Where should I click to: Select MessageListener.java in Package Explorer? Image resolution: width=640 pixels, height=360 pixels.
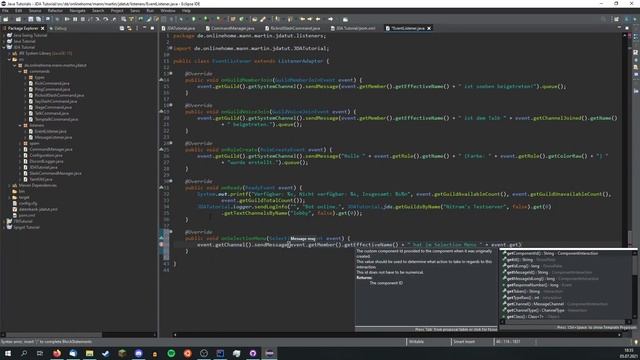click(x=53, y=138)
